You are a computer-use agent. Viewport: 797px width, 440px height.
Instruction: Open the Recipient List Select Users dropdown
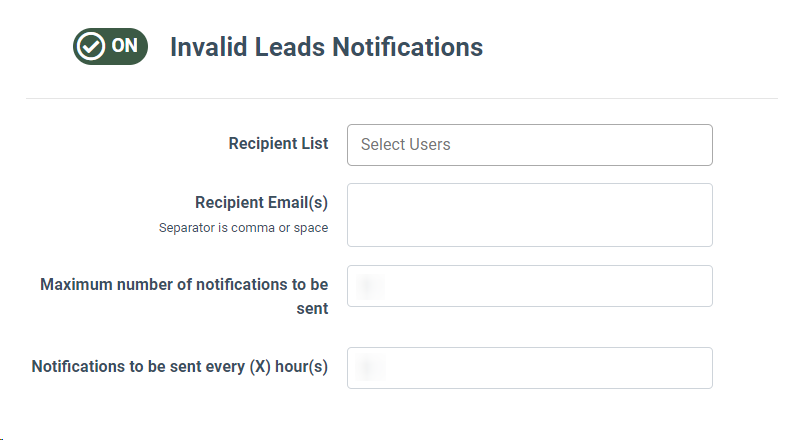tap(530, 145)
